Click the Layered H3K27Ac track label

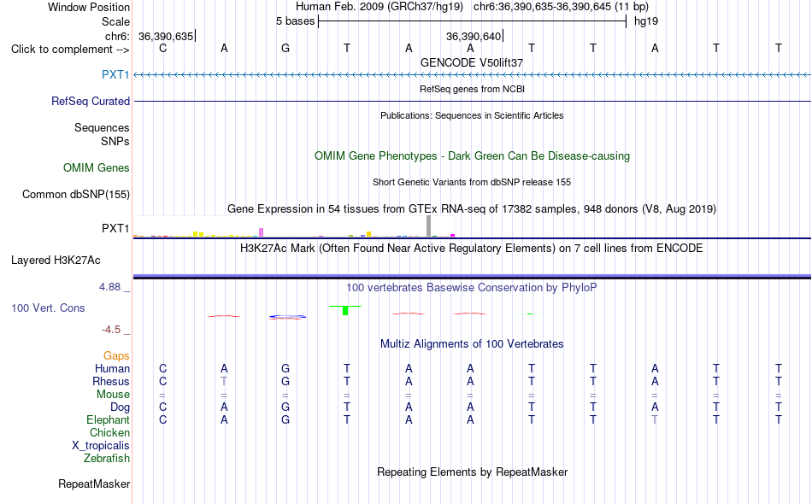click(x=56, y=261)
